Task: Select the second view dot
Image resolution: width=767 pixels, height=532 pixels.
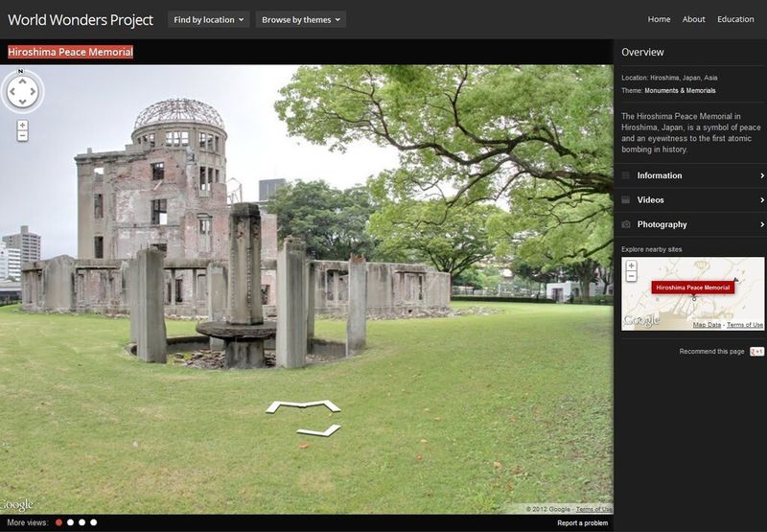Action: click(70, 522)
